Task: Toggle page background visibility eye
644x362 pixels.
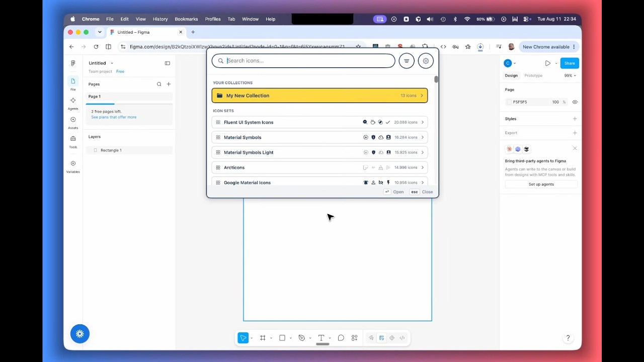Action: [x=575, y=102]
